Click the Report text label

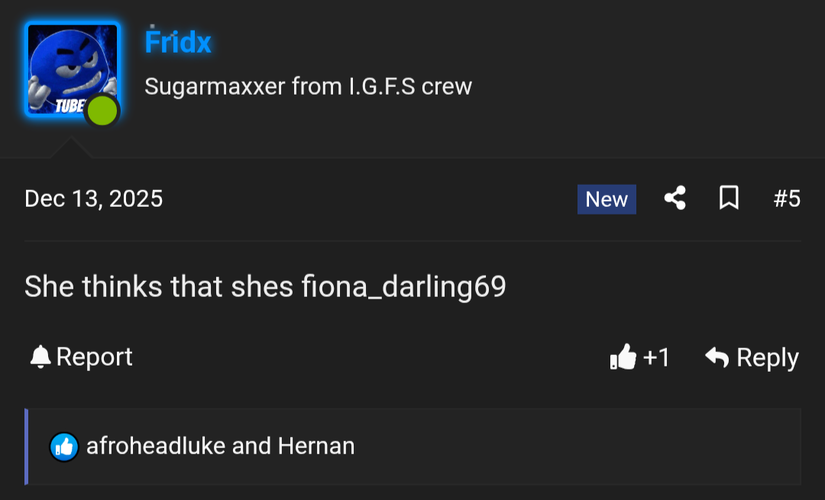pyautogui.click(x=94, y=357)
